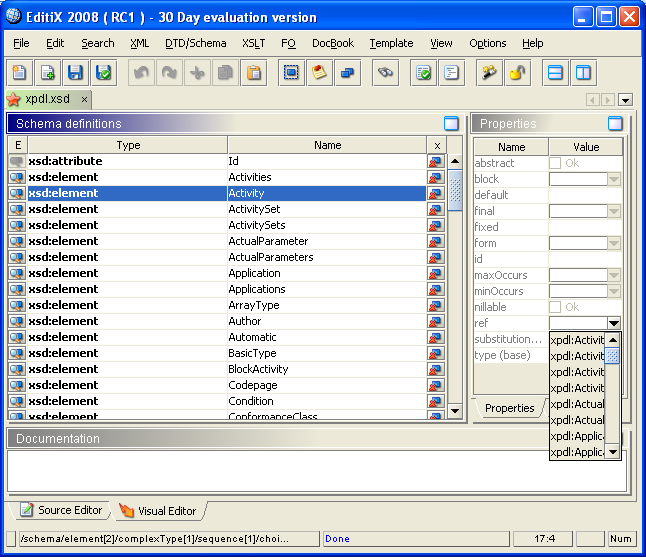Toggle the abstract Ok checkbox

point(555,163)
